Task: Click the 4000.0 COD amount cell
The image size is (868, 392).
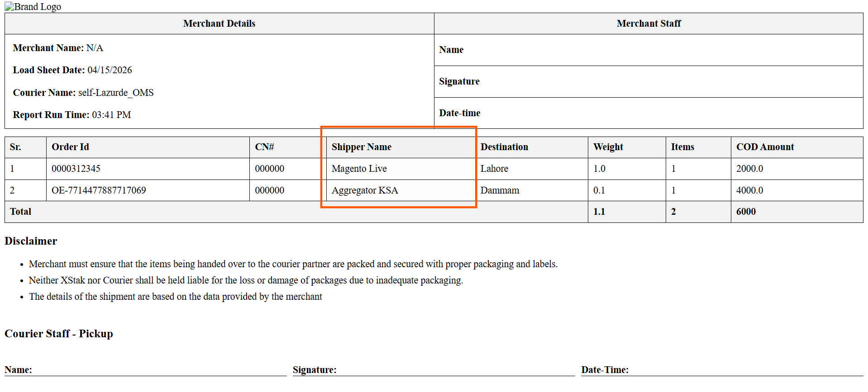Action: click(x=797, y=190)
